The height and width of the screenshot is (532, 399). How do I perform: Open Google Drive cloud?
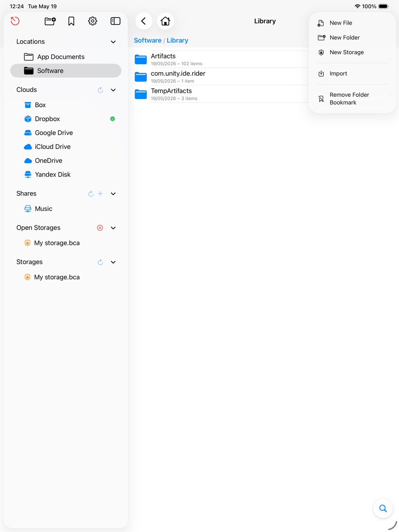tap(66, 133)
